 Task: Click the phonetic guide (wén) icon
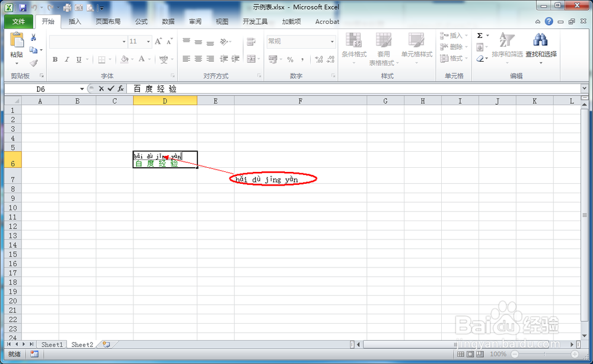point(164,59)
